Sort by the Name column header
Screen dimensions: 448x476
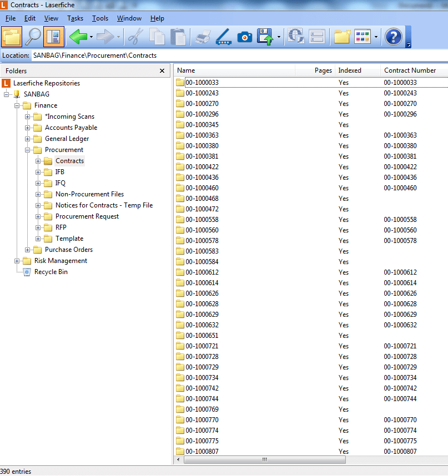[234, 70]
